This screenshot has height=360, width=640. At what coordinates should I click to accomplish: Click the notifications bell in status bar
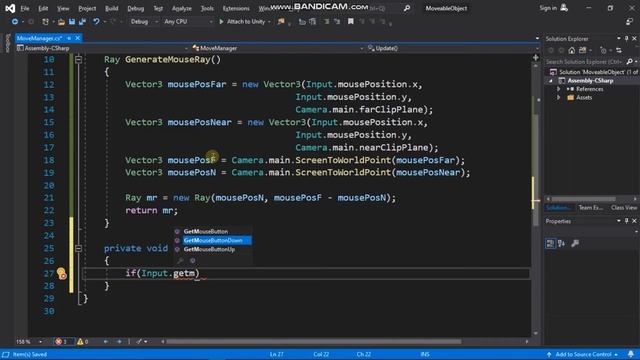(631, 354)
